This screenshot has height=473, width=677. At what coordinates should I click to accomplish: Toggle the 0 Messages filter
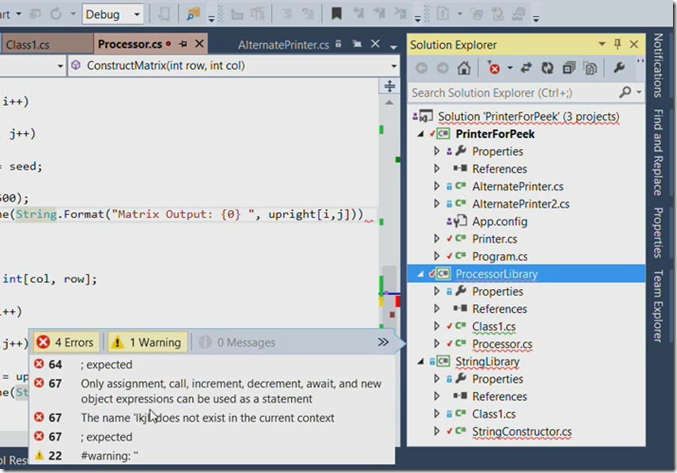point(237,342)
